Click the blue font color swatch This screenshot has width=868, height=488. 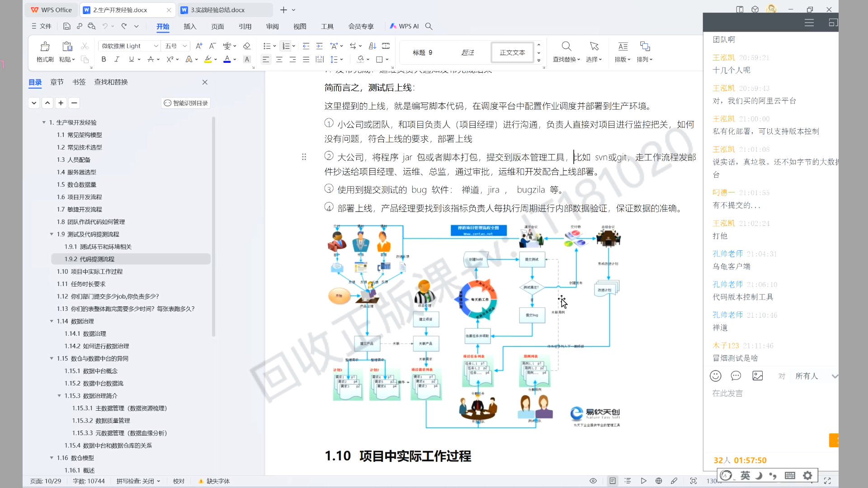click(x=227, y=59)
